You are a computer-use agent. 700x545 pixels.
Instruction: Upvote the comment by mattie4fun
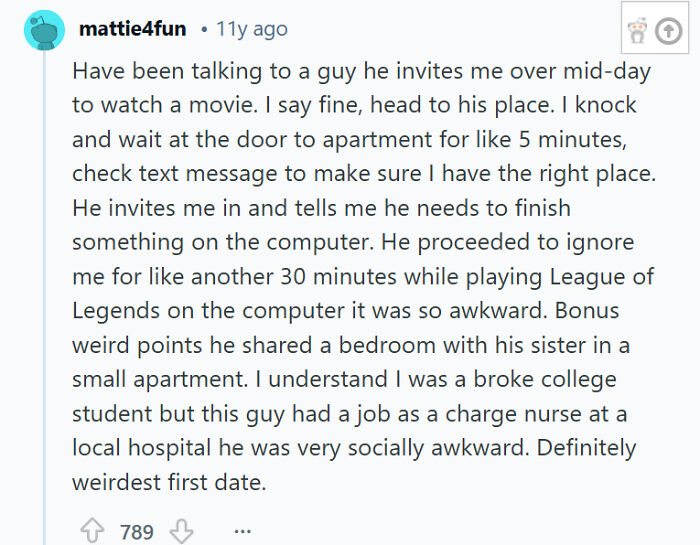pyautogui.click(x=92, y=531)
